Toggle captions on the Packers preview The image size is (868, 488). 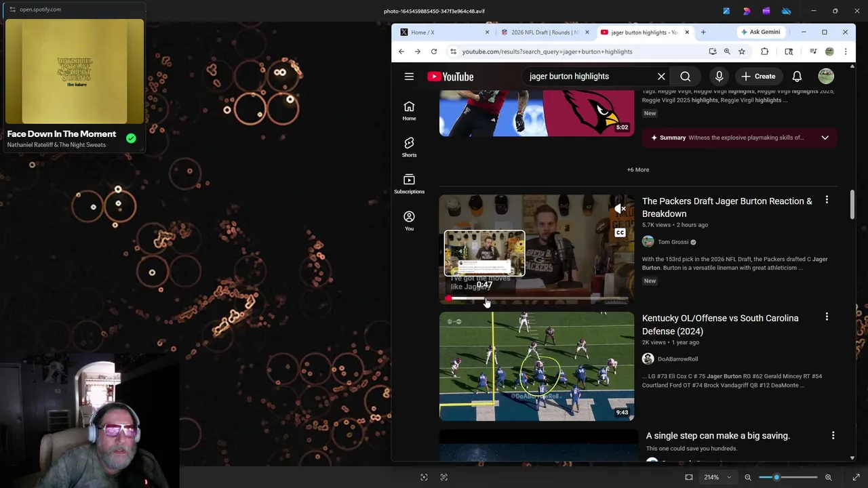(620, 232)
